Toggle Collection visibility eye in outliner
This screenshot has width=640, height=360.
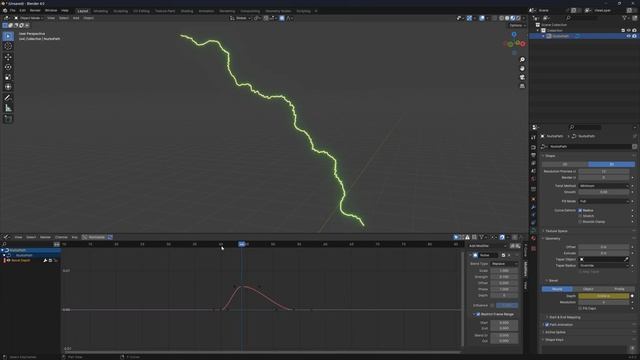click(629, 30)
